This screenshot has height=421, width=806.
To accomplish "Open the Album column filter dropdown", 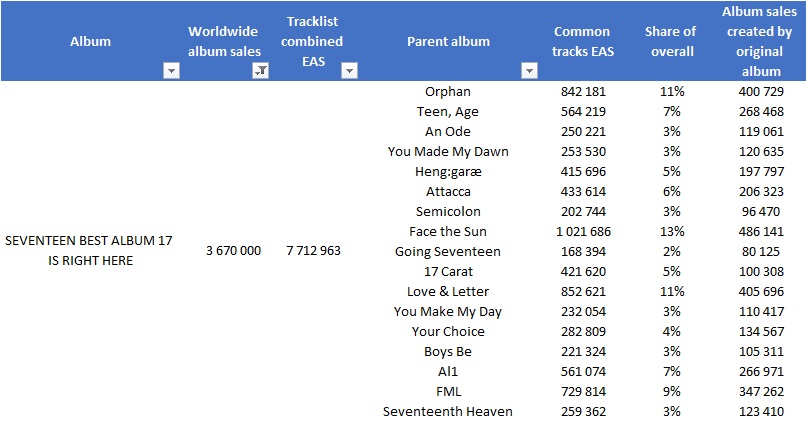I will [x=171, y=71].
